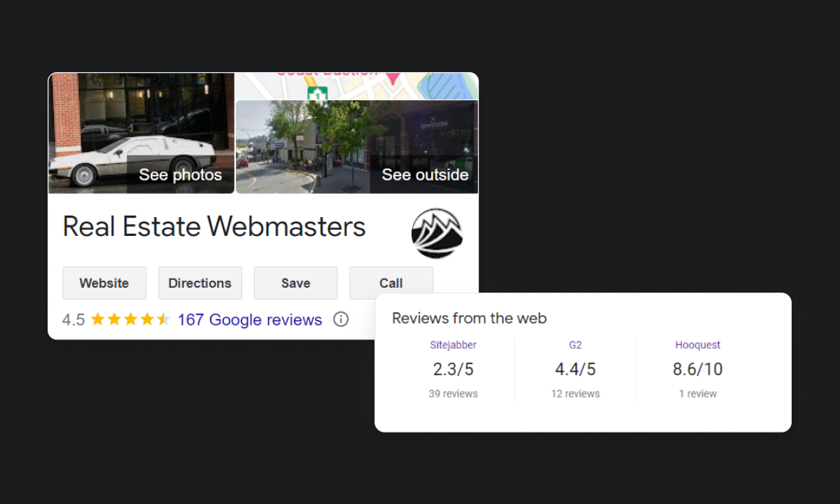Open the See outside street view thumbnail
This screenshot has width=840, height=504.
click(357, 147)
